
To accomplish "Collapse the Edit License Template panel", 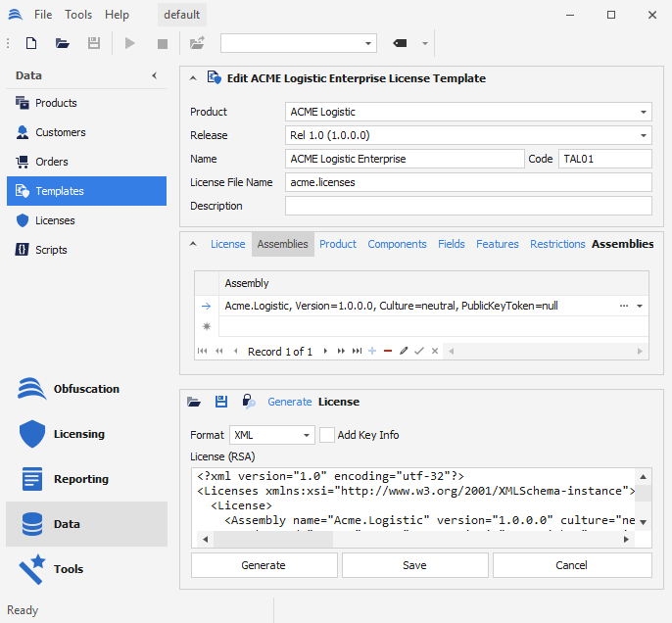I will (x=192, y=78).
